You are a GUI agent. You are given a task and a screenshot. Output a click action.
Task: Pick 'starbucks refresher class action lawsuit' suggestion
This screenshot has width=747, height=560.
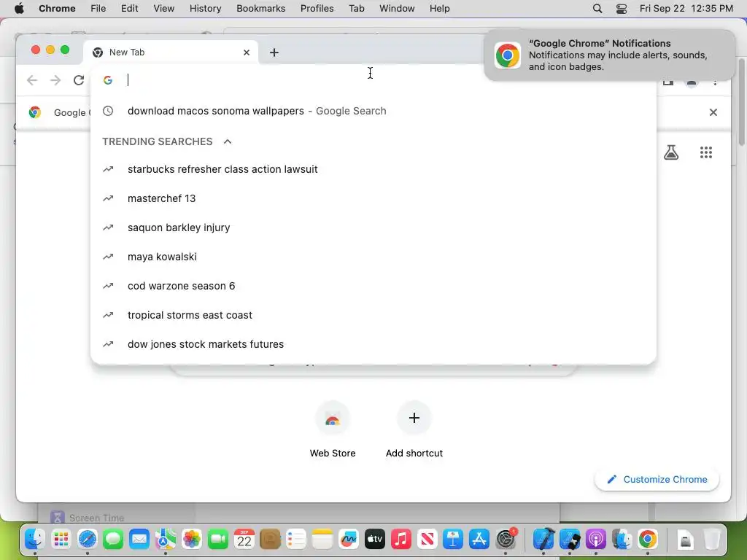(x=373, y=169)
